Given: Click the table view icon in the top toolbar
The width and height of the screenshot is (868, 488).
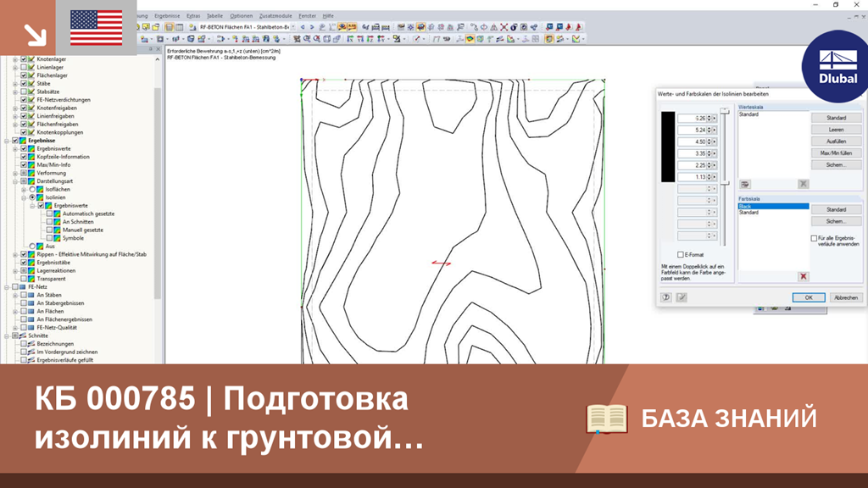Looking at the screenshot, I should pyautogui.click(x=180, y=26).
